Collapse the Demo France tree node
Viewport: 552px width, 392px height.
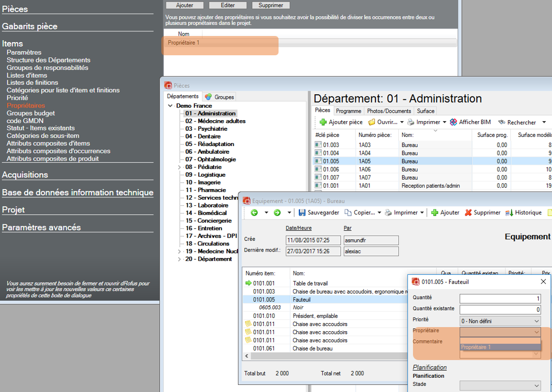[x=170, y=106]
